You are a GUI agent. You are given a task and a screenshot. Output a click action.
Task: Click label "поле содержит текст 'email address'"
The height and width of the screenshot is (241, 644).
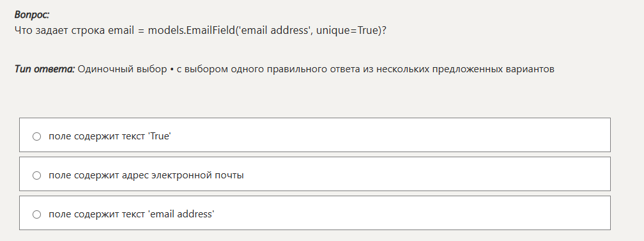pyautogui.click(x=132, y=214)
